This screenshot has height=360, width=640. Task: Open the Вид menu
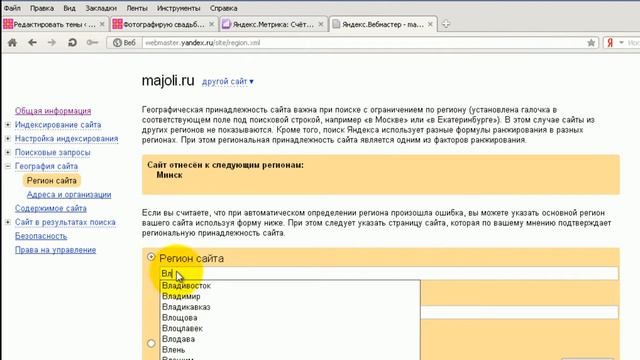tap(69, 8)
